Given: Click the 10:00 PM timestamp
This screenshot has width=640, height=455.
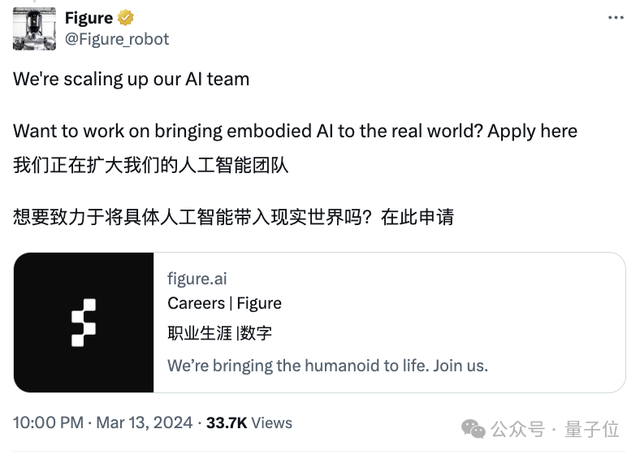Looking at the screenshot, I should click(48, 423).
